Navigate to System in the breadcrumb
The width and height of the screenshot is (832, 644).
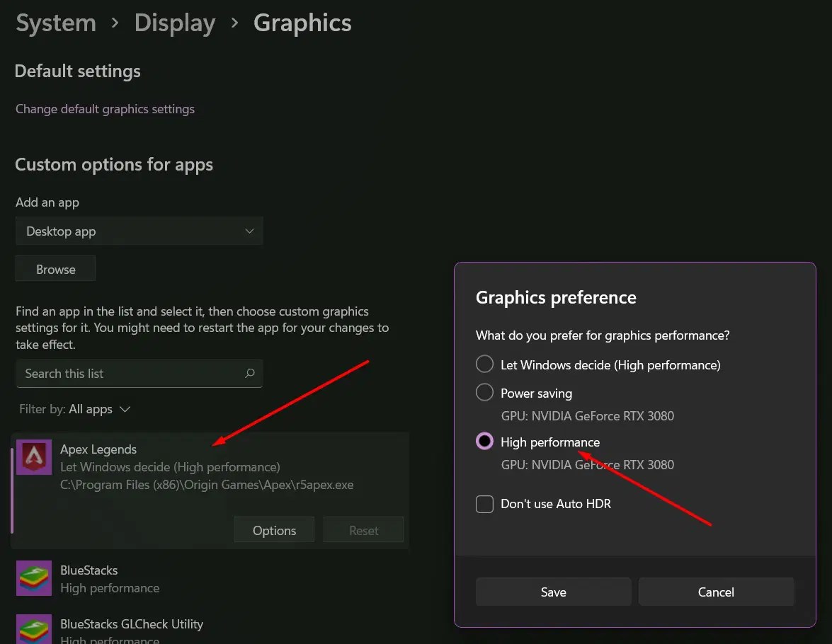click(55, 23)
